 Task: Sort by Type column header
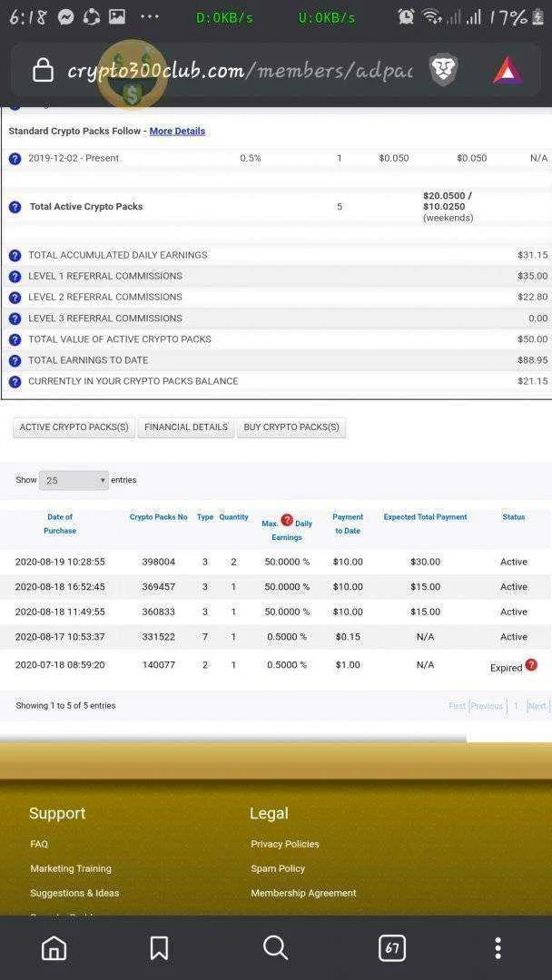pyautogui.click(x=205, y=517)
